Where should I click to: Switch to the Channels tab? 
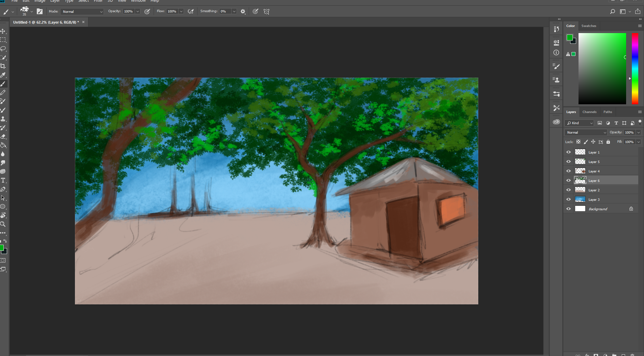[589, 112]
